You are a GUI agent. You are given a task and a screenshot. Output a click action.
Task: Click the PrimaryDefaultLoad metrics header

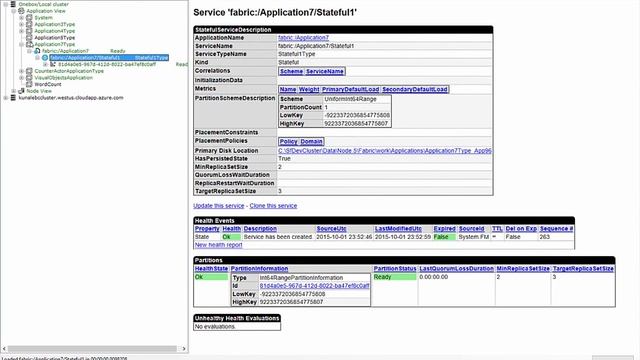pos(351,89)
